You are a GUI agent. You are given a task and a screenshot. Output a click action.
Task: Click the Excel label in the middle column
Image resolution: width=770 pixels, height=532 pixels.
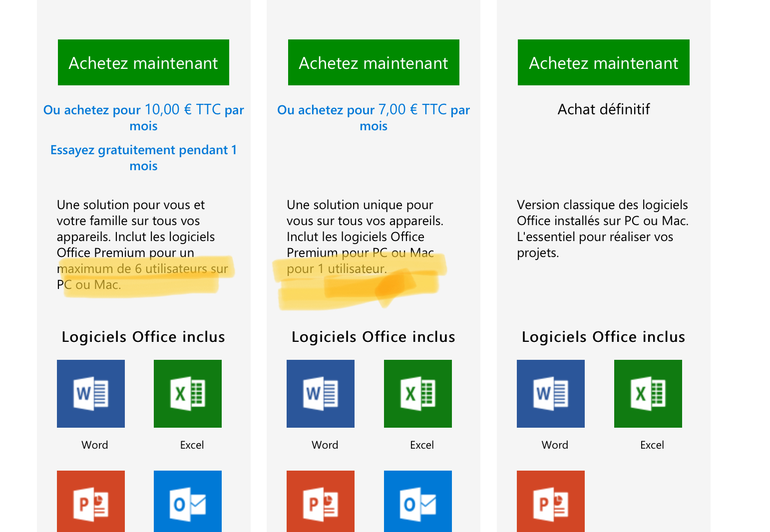(422, 445)
